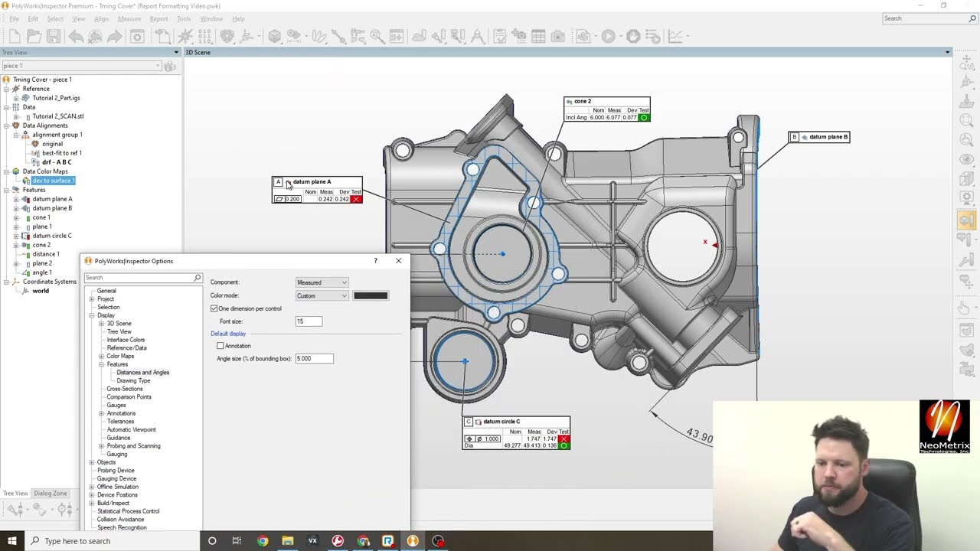Select datum circle C in Tree View
The width and height of the screenshot is (980, 551).
(52, 236)
